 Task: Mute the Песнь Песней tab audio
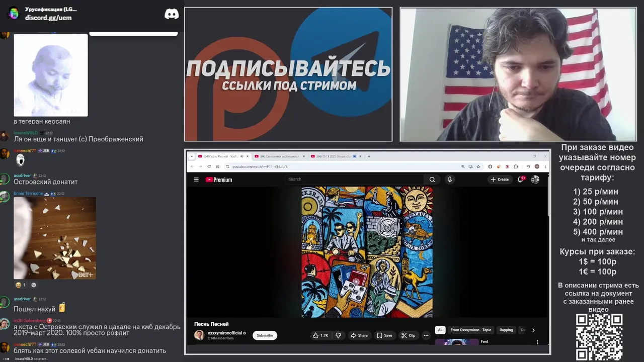pos(242,156)
